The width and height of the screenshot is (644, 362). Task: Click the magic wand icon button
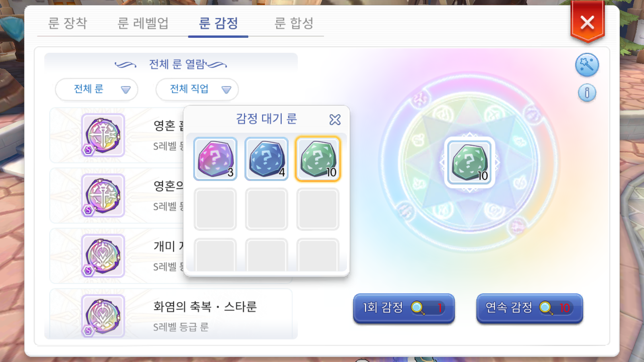click(x=587, y=65)
